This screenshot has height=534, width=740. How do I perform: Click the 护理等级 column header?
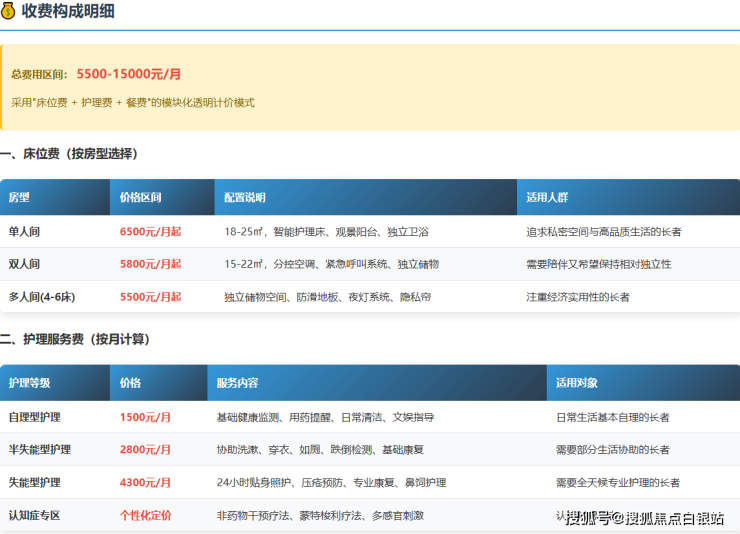coord(29,383)
